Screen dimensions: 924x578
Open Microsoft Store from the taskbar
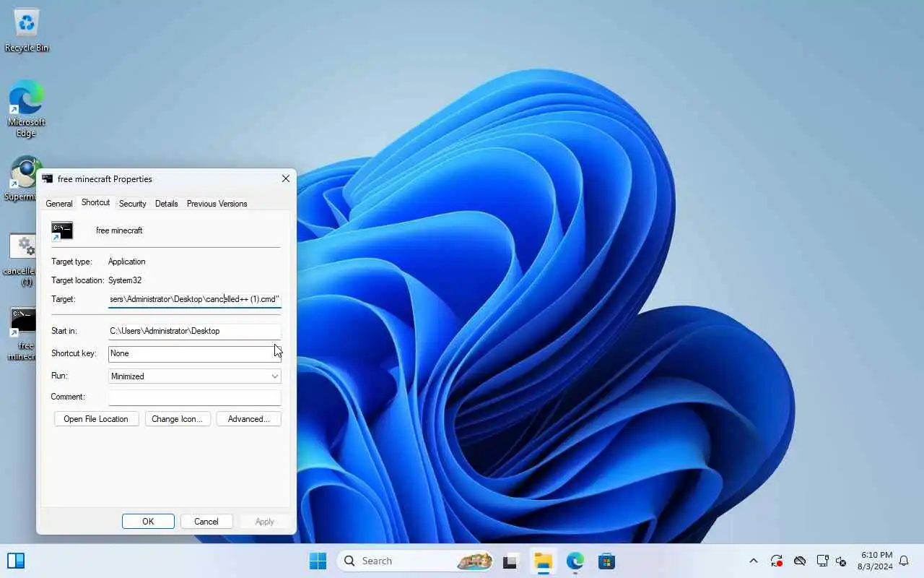[606, 561]
